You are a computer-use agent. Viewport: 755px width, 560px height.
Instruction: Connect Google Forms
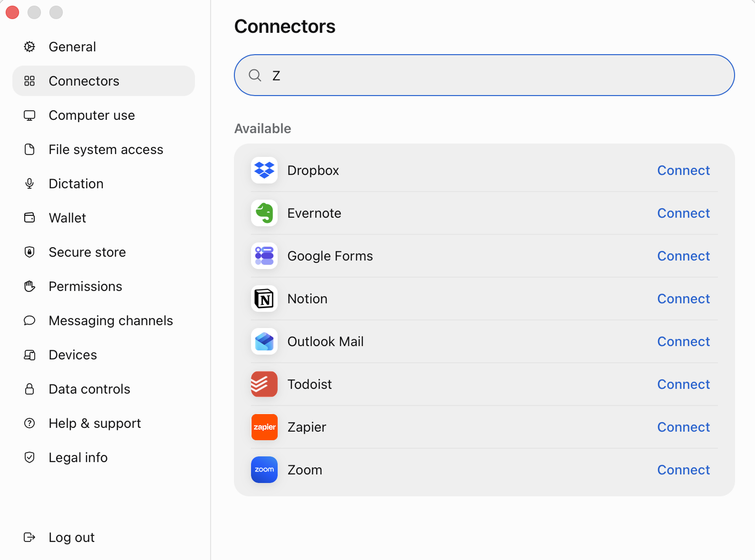[x=683, y=256]
